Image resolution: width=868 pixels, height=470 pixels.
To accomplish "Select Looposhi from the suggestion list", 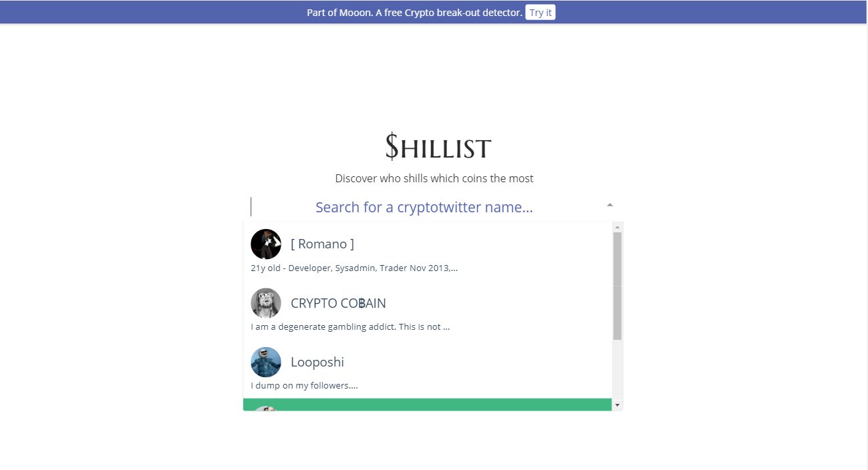I will 317,362.
